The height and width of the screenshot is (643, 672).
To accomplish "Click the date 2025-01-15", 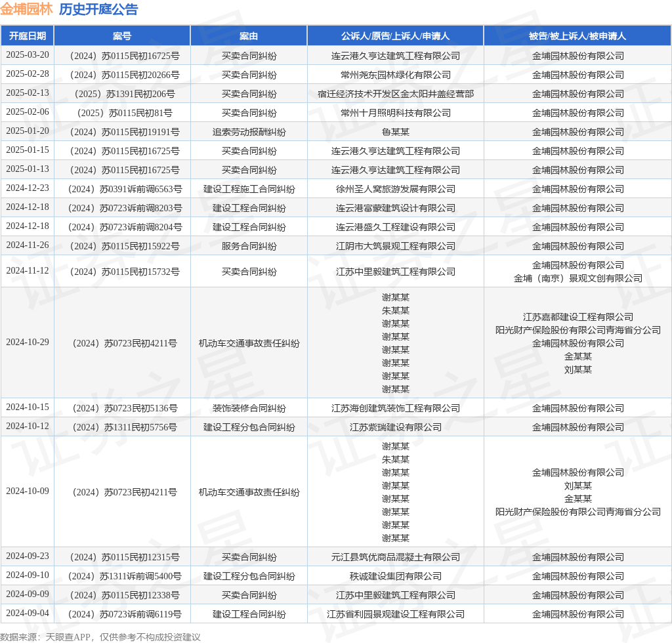I will pyautogui.click(x=28, y=150).
